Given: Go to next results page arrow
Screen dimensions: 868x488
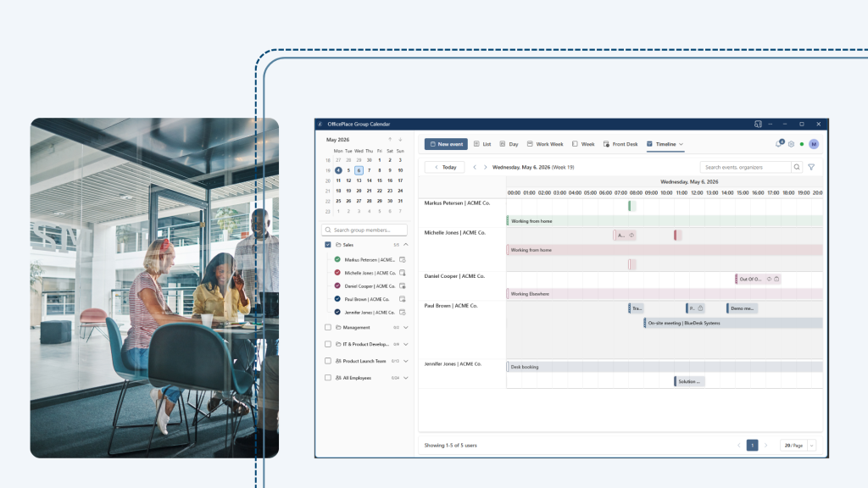Looking at the screenshot, I should click(x=766, y=446).
